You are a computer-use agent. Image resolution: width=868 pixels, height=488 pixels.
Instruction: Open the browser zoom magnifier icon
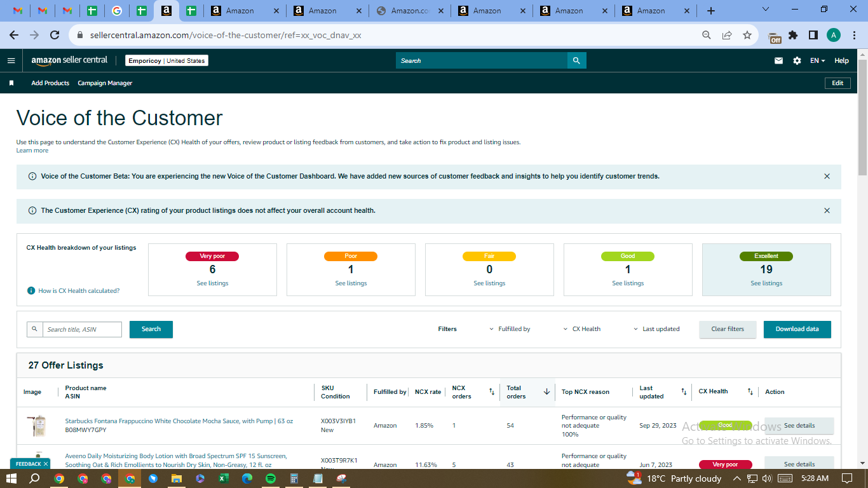click(707, 36)
